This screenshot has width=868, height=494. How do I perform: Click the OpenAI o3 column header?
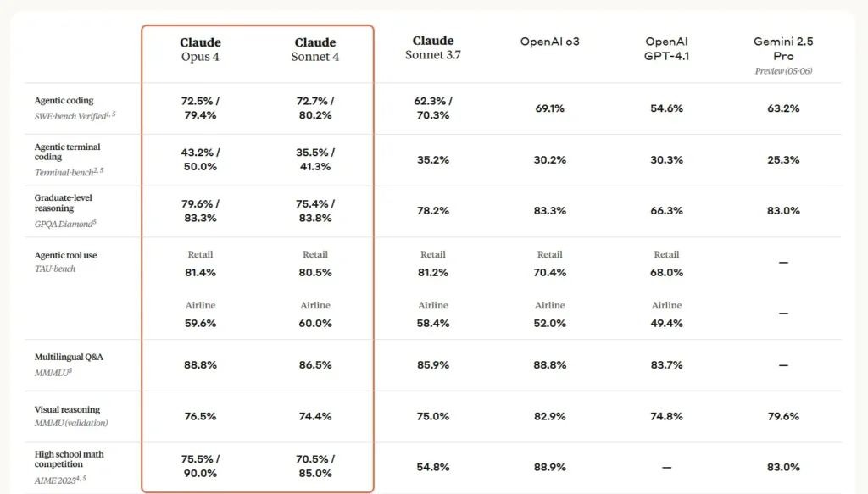[549, 42]
